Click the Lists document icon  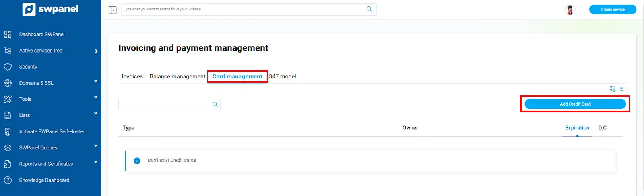(8, 115)
